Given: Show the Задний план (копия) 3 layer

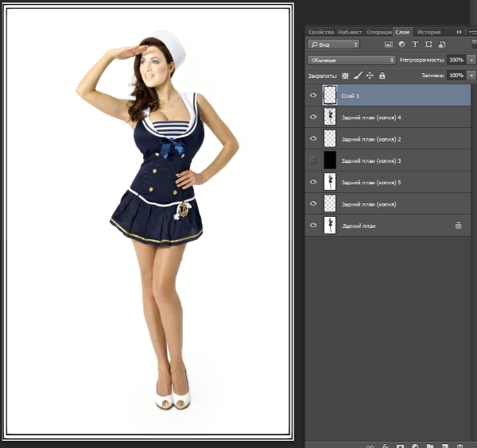Looking at the screenshot, I should coord(313,160).
